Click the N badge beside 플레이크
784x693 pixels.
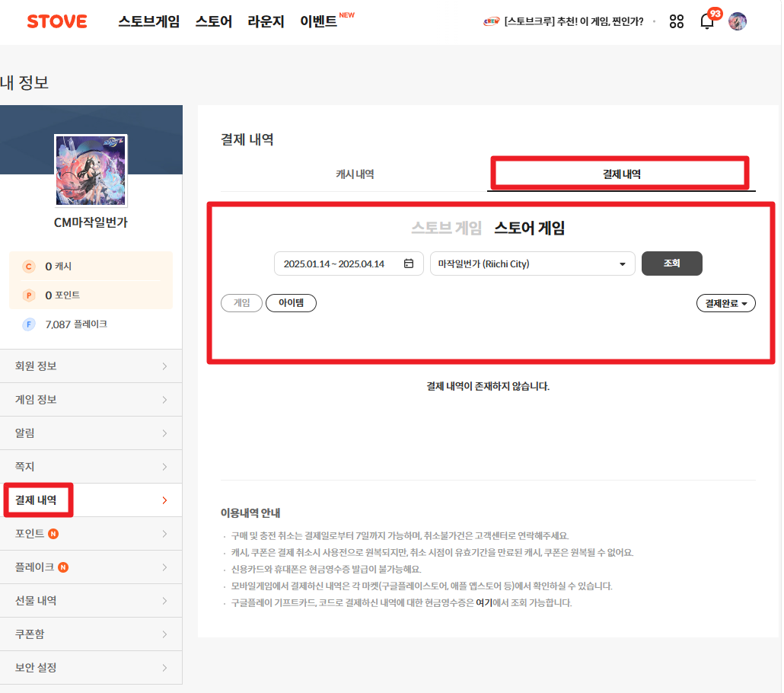(63, 567)
